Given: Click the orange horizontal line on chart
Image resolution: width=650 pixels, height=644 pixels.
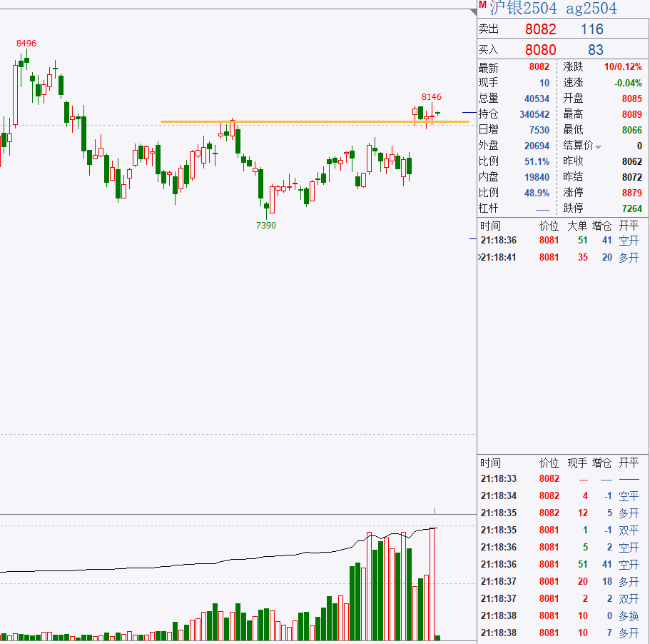Looking at the screenshot, I should tap(314, 121).
